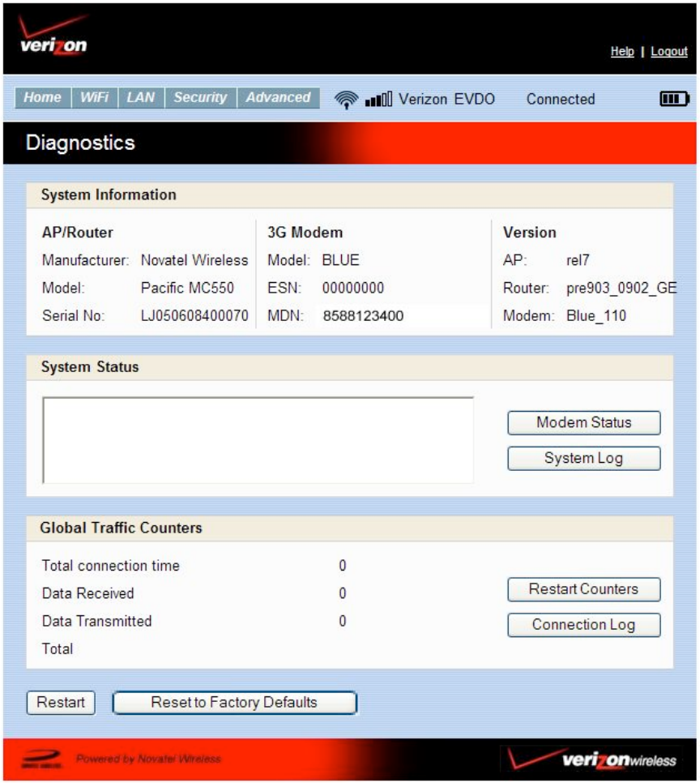Click the modem version Blue_110
Screen dimensions: 700x783
click(596, 315)
